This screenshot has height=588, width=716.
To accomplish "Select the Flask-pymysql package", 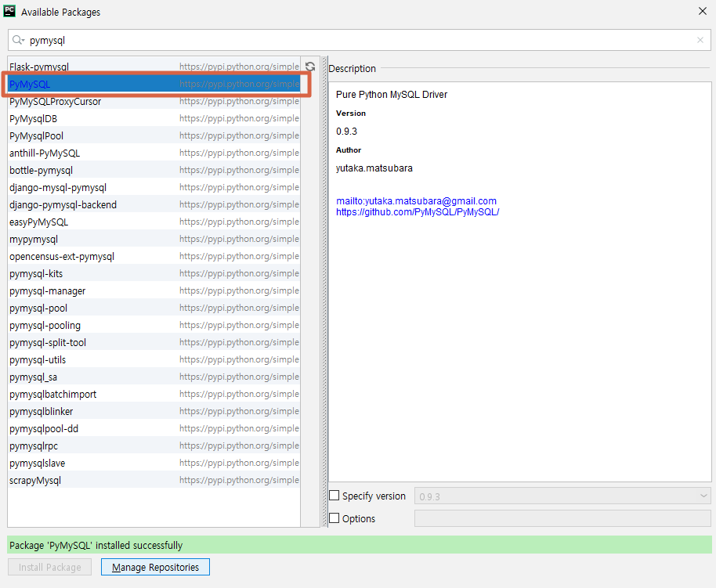I will point(154,67).
